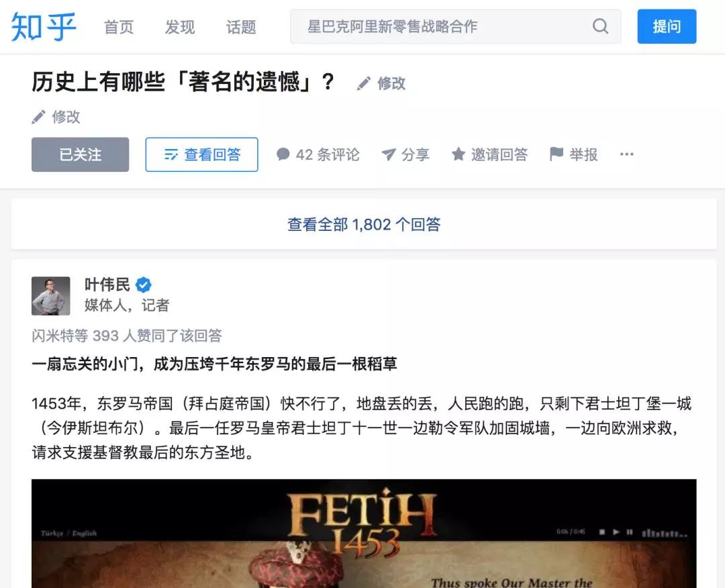
Task: Click the search magnifier icon
Action: 600,26
